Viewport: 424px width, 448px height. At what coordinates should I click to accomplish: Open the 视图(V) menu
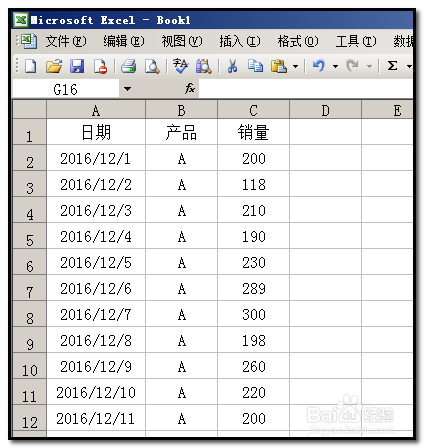coord(182,41)
